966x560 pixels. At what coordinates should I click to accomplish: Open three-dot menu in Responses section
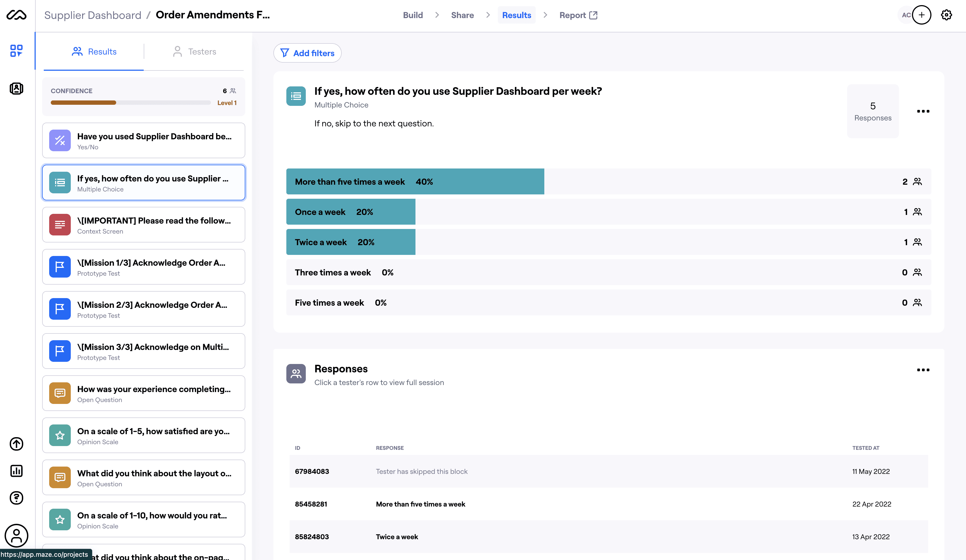tap(923, 370)
